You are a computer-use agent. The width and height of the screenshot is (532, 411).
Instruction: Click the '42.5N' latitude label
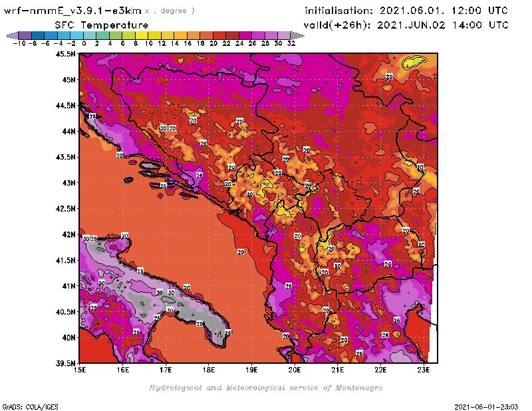65,209
